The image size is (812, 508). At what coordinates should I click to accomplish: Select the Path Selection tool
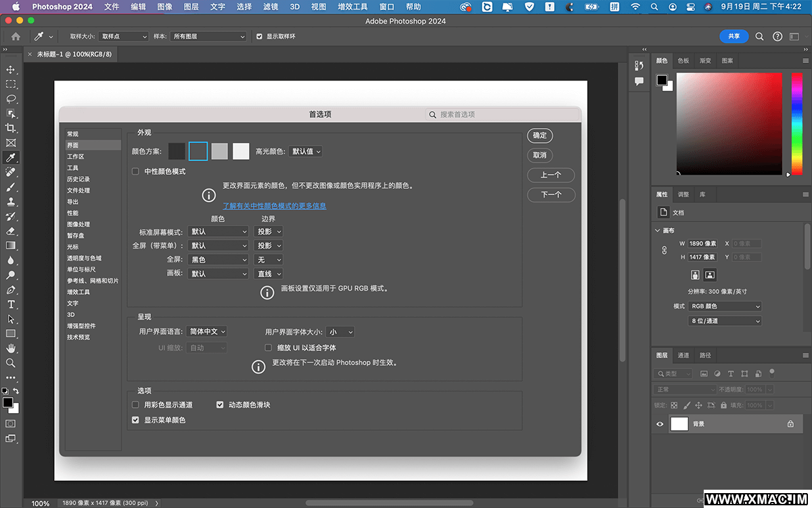point(11,319)
